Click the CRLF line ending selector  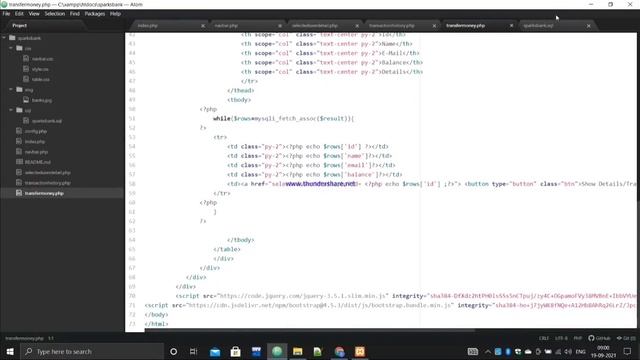pos(544,338)
